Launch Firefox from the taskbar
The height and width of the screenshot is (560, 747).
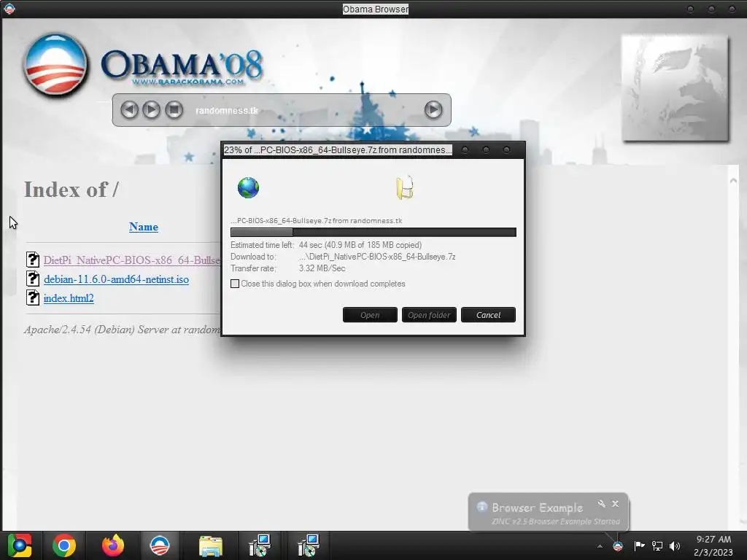(113, 545)
